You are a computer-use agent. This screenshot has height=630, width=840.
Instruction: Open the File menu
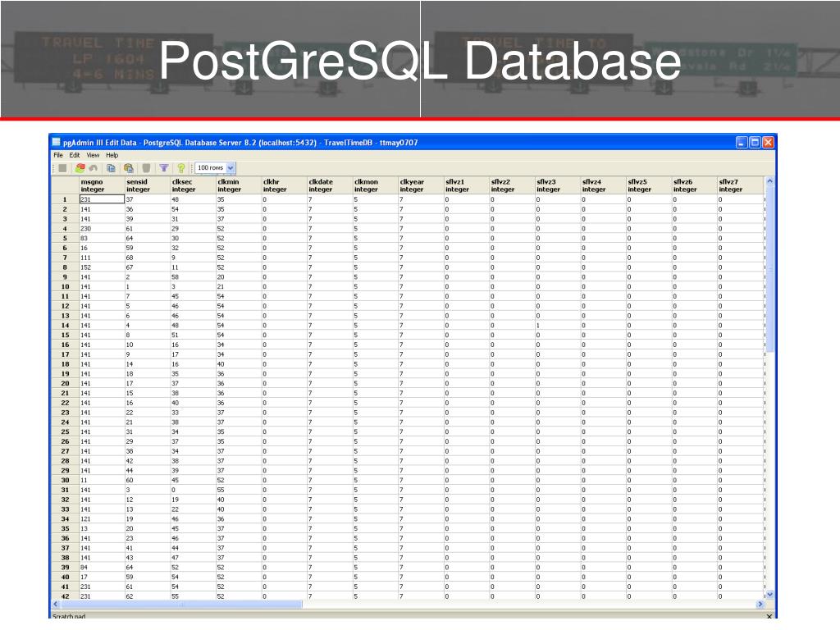click(58, 155)
